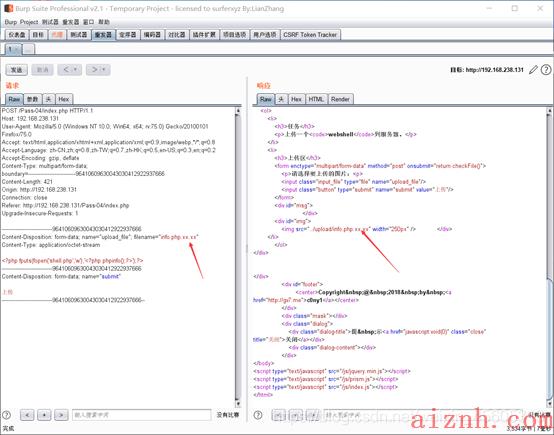Viewport: 554px width, 435px height.
Task: Open the 重发器 menu in the menu bar
Action: 70,22
